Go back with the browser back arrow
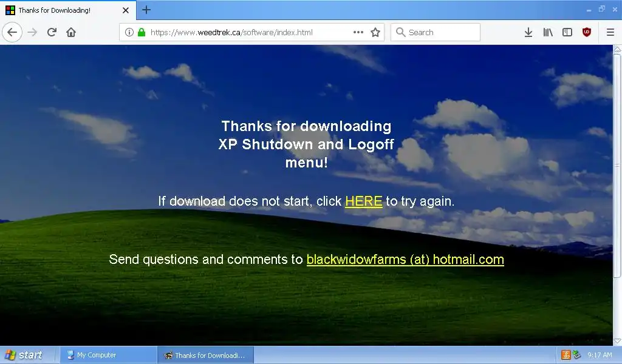The height and width of the screenshot is (364, 622). coord(12,33)
